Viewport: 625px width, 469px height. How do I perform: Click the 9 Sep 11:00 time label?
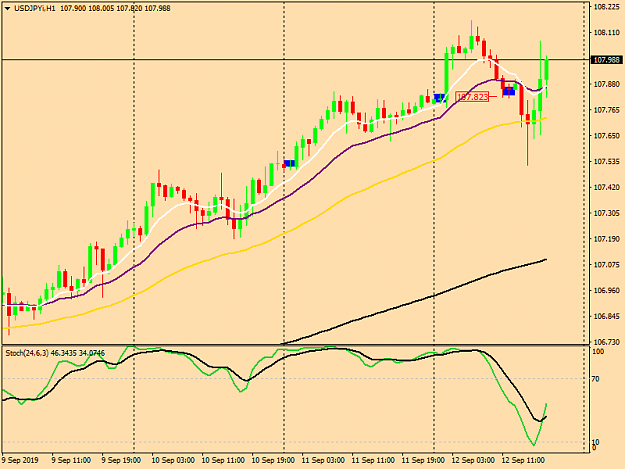pyautogui.click(x=71, y=460)
